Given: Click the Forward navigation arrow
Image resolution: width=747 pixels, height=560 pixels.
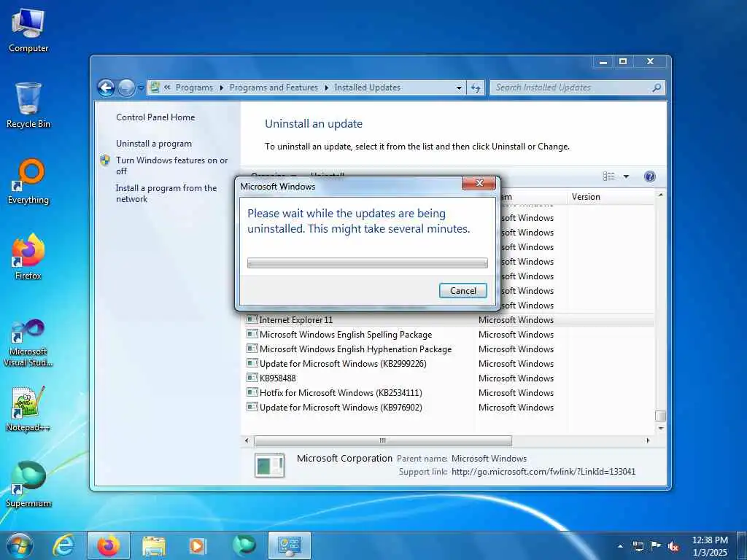Looking at the screenshot, I should [126, 87].
